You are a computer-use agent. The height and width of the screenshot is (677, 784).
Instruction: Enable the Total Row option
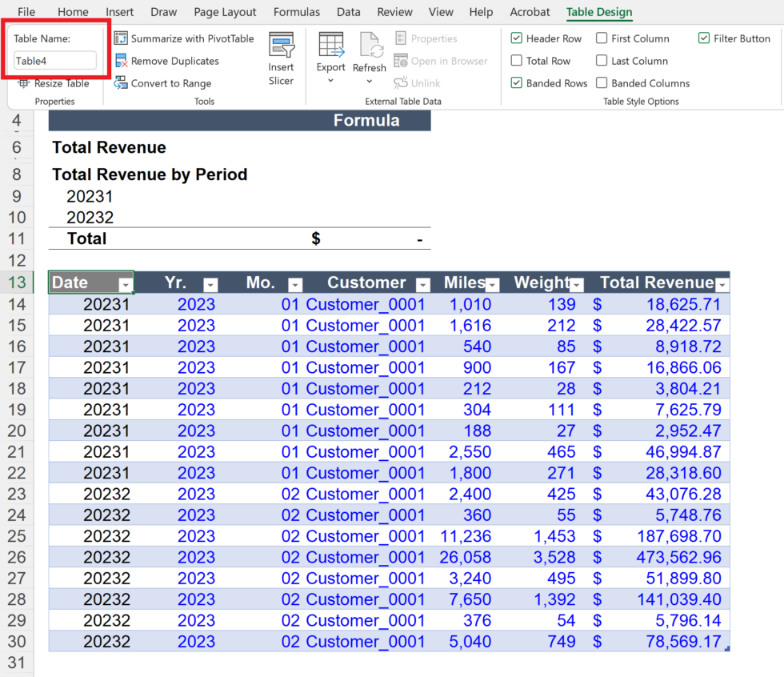click(517, 60)
